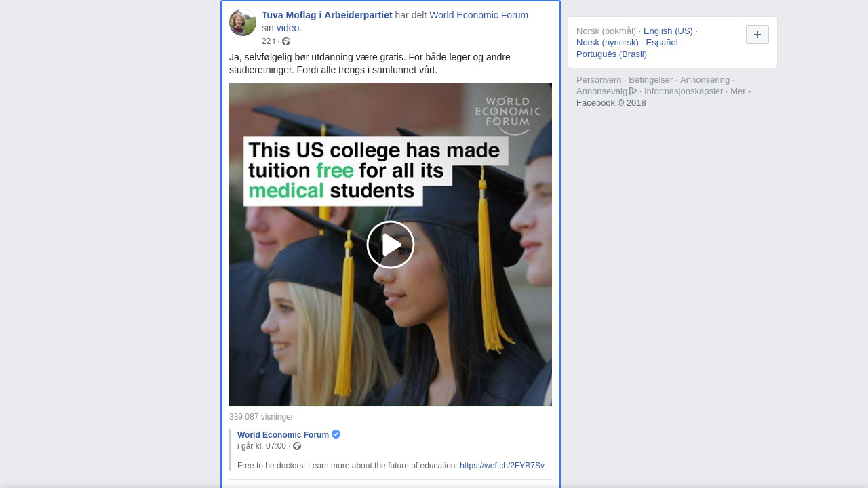Open the Personvern footer link
Screen dimensions: 868x488
(599, 79)
